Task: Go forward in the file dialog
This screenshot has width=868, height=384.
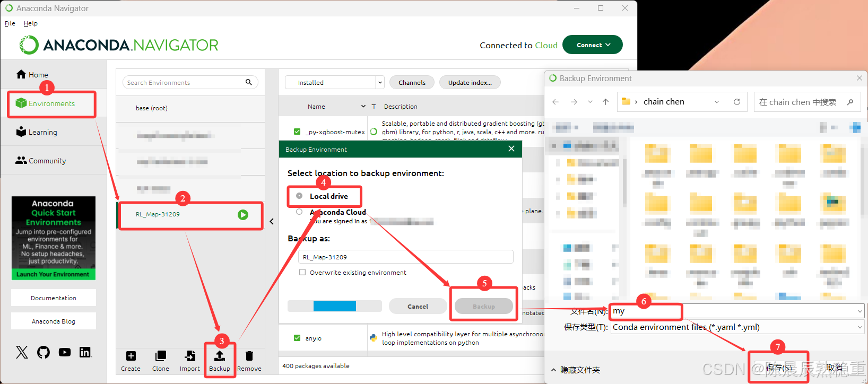Action: pos(574,102)
